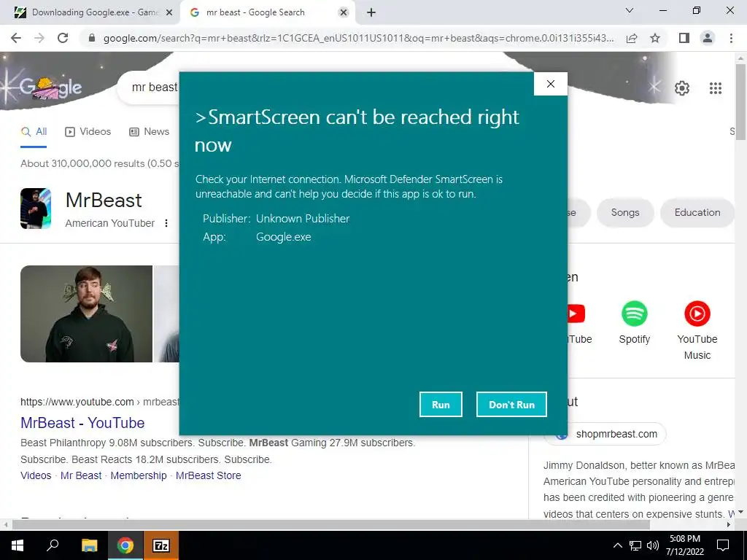Click the lock icon in address bar
Viewport: 747px width, 560px height.
click(x=92, y=38)
